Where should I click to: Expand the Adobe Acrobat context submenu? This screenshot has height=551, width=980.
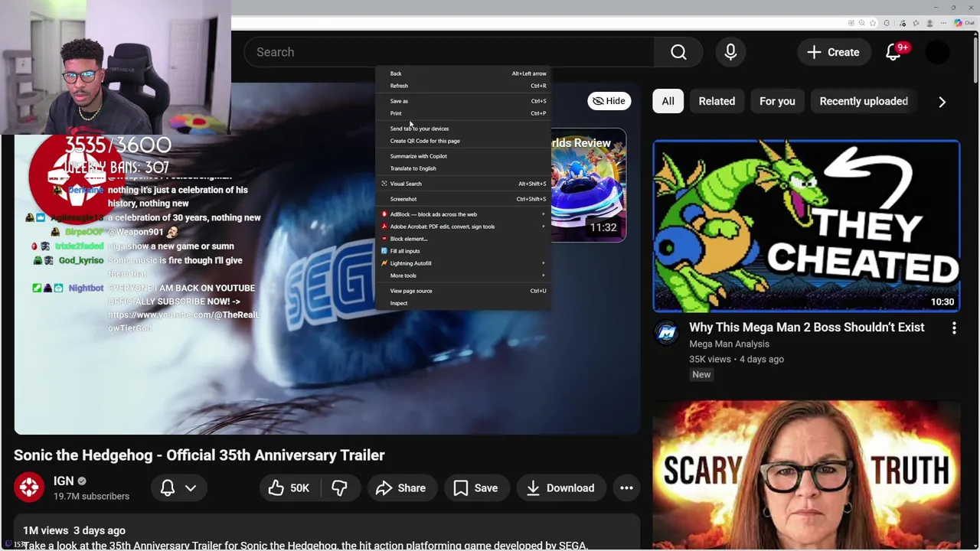pyautogui.click(x=463, y=227)
